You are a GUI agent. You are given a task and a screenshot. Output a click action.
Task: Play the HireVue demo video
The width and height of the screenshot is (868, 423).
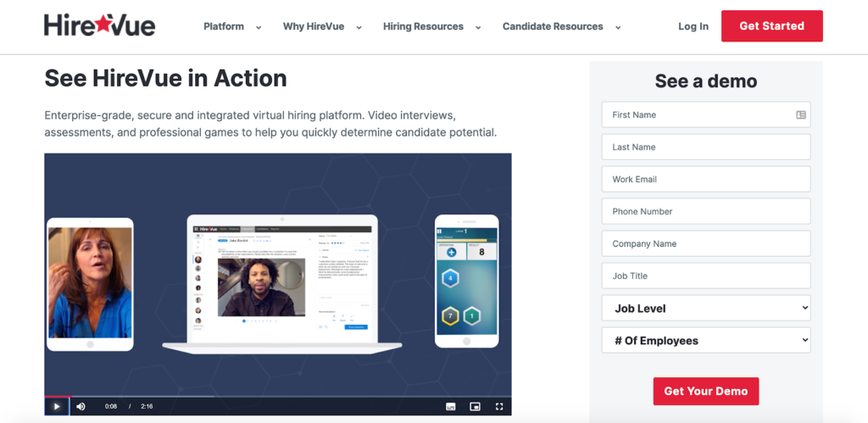click(57, 406)
